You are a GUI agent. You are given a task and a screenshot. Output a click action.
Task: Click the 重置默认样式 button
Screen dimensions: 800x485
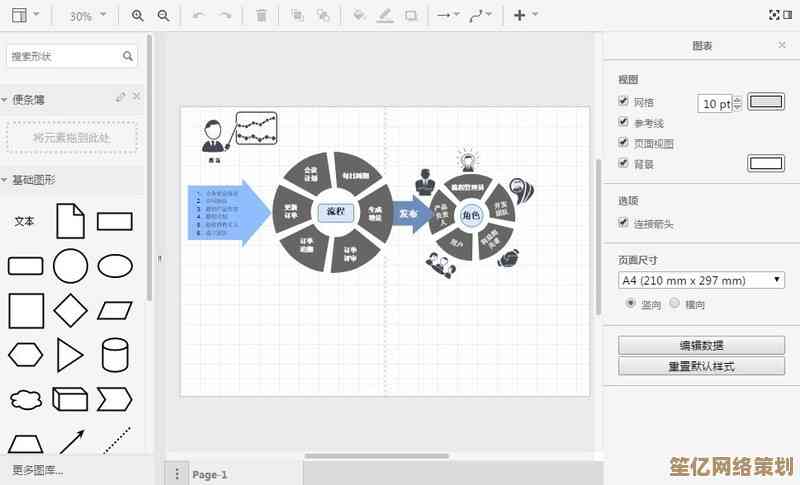[701, 366]
